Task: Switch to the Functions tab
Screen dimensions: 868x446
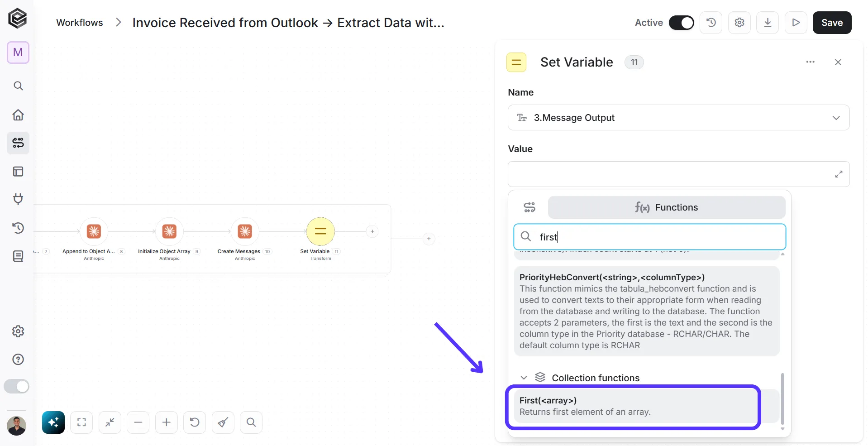Action: (x=667, y=207)
